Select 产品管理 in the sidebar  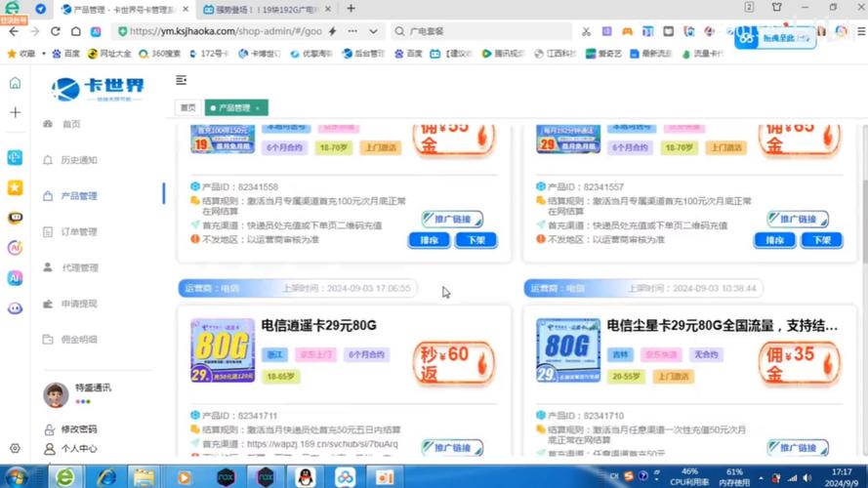(x=79, y=196)
